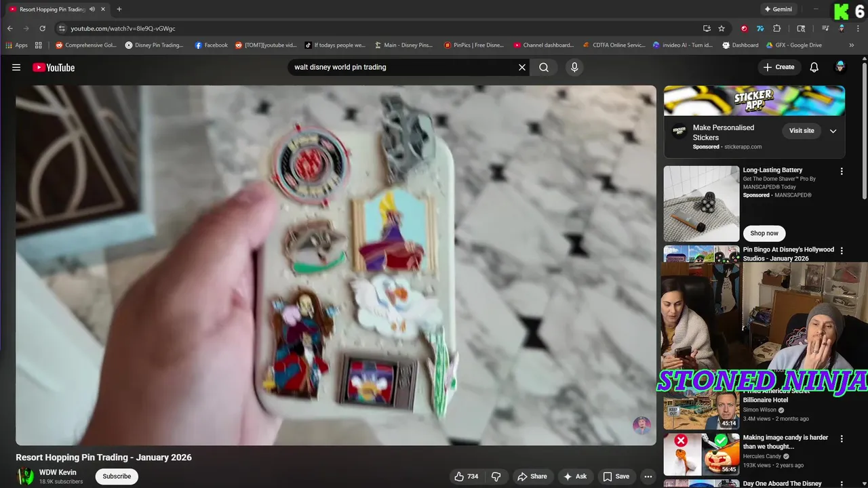Click the channel watermark in video corner
The image size is (868, 488).
642,426
